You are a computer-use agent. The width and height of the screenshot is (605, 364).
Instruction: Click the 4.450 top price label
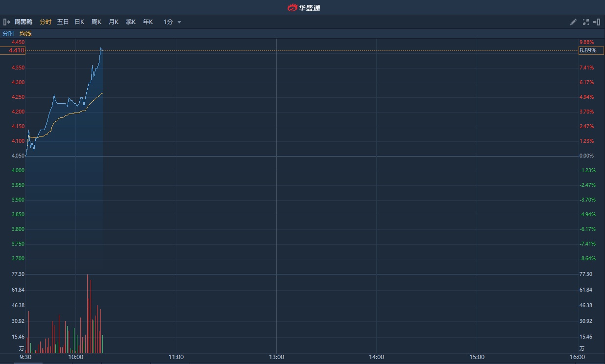(18, 43)
